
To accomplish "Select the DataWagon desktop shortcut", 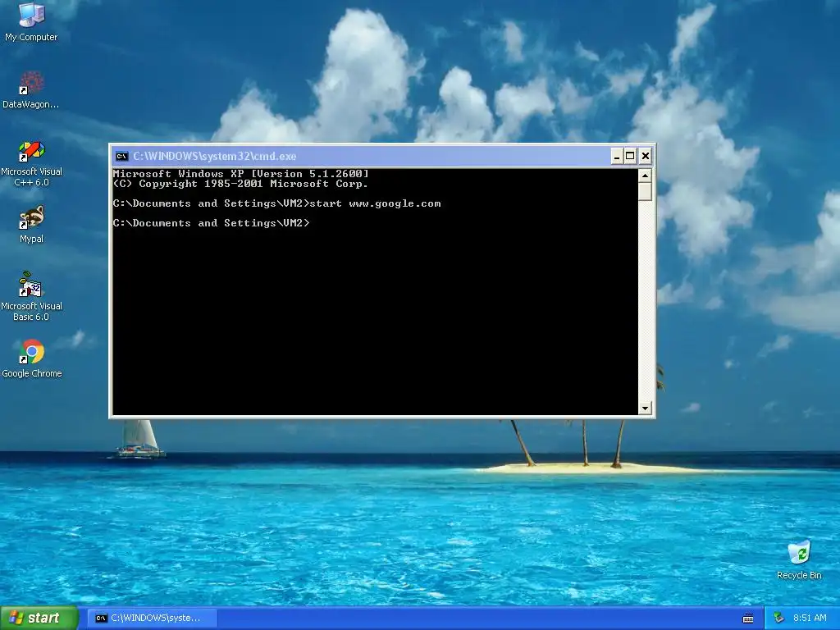I will coord(31,89).
